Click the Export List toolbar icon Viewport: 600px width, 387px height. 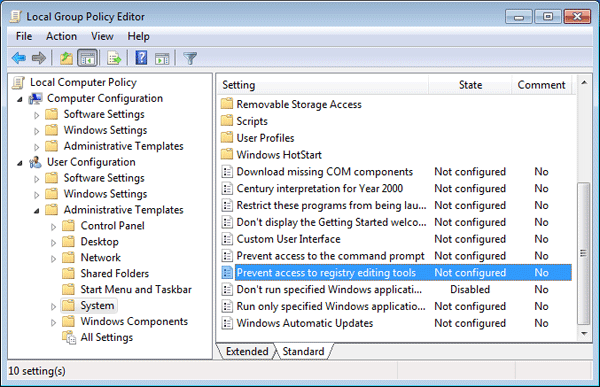point(114,59)
